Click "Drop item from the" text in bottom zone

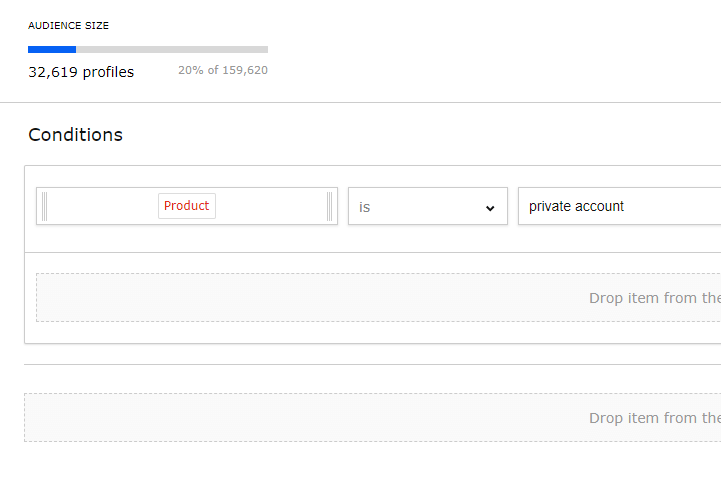654,418
